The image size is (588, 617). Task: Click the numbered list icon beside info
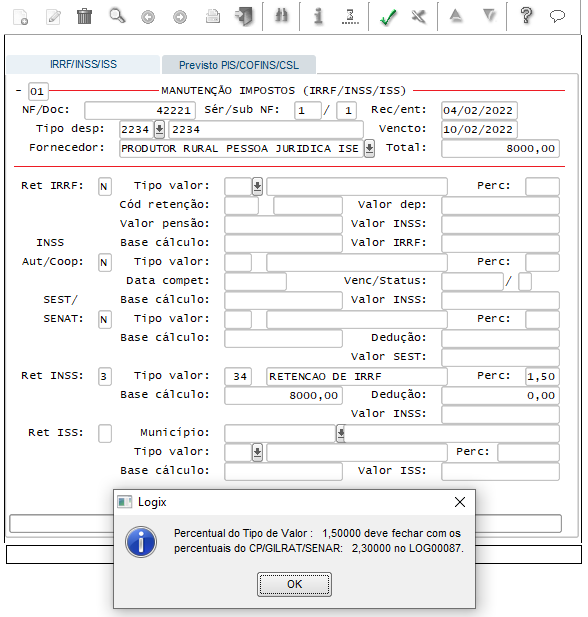point(350,17)
